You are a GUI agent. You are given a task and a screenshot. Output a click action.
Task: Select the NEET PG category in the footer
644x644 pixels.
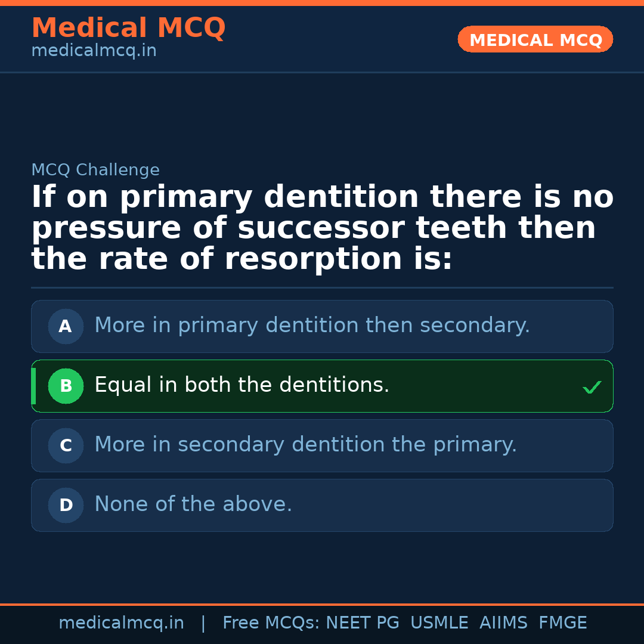pos(362,623)
